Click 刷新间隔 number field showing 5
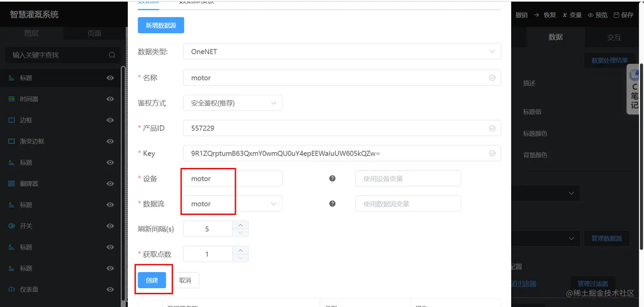The height and width of the screenshot is (307, 644). (207, 229)
